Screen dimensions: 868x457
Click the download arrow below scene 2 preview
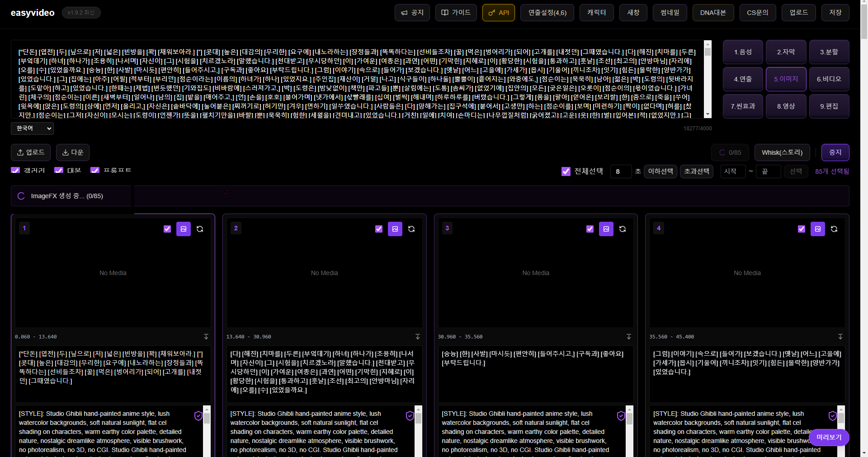[418, 337]
